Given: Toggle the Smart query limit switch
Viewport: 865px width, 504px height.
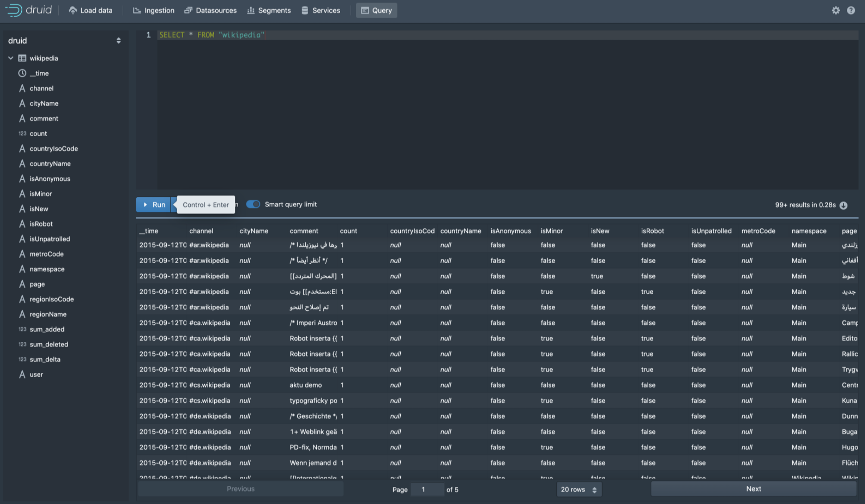Looking at the screenshot, I should [253, 204].
